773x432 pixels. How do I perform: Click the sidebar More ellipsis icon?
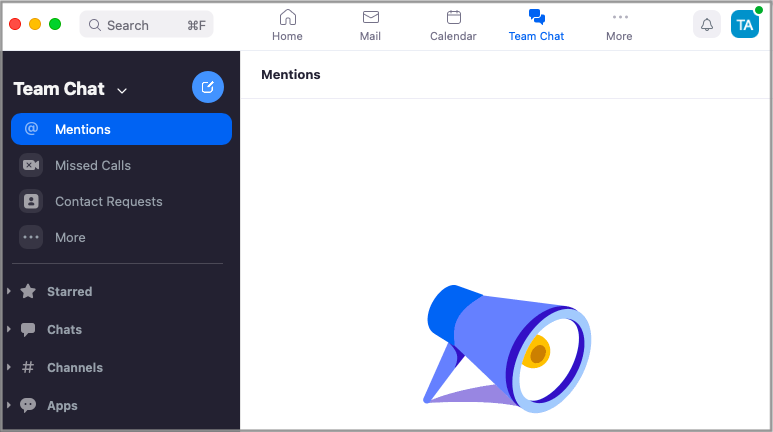pyautogui.click(x=31, y=237)
